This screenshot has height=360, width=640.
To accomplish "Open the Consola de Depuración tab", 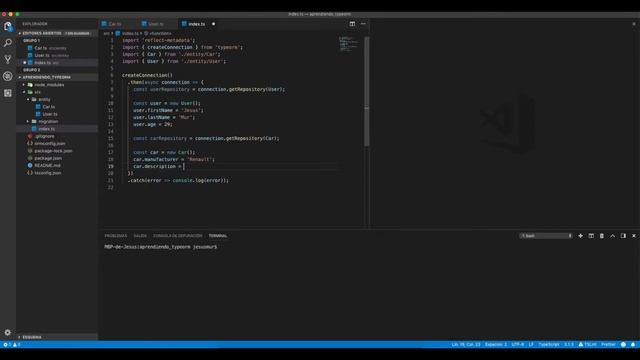I will (178, 236).
